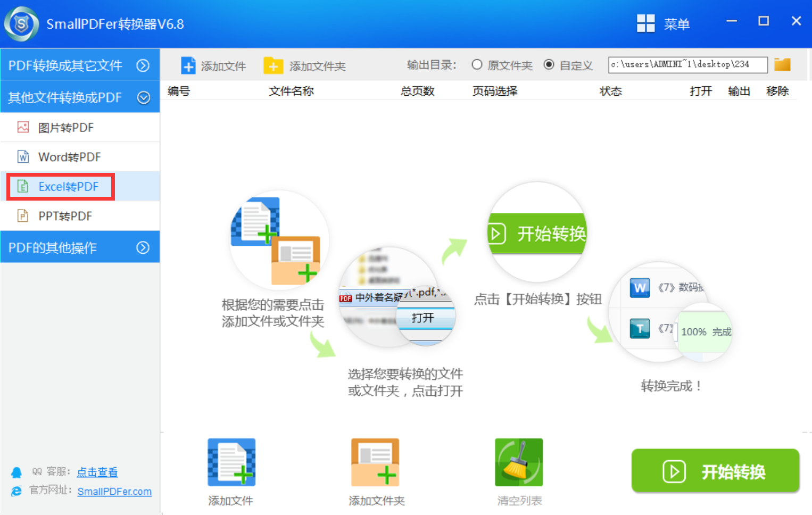Click the QQ penguin icon
812x515 pixels.
pos(16,472)
